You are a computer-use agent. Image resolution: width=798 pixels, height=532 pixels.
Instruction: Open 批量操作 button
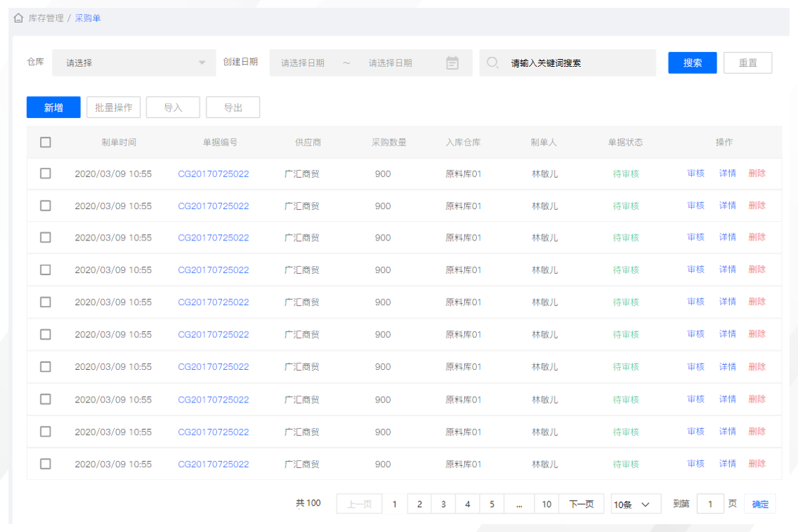[x=113, y=107]
